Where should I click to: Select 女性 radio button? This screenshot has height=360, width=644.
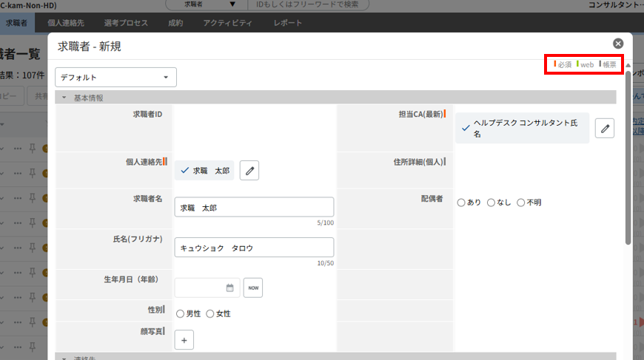[x=210, y=313]
